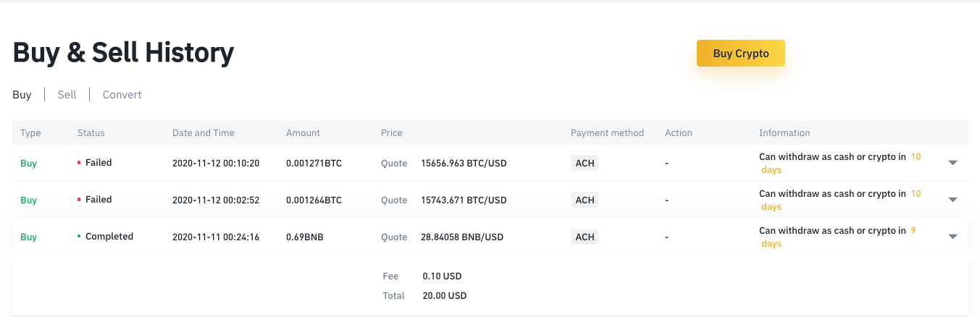Expand the 00:10:20 failed BTC order
Image resolution: width=980 pixels, height=317 pixels.
[952, 163]
